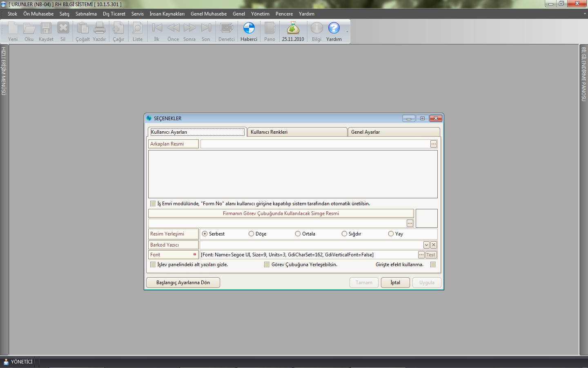The width and height of the screenshot is (588, 368).
Task: Open the Yardım help icon in toolbar
Action: tap(334, 31)
